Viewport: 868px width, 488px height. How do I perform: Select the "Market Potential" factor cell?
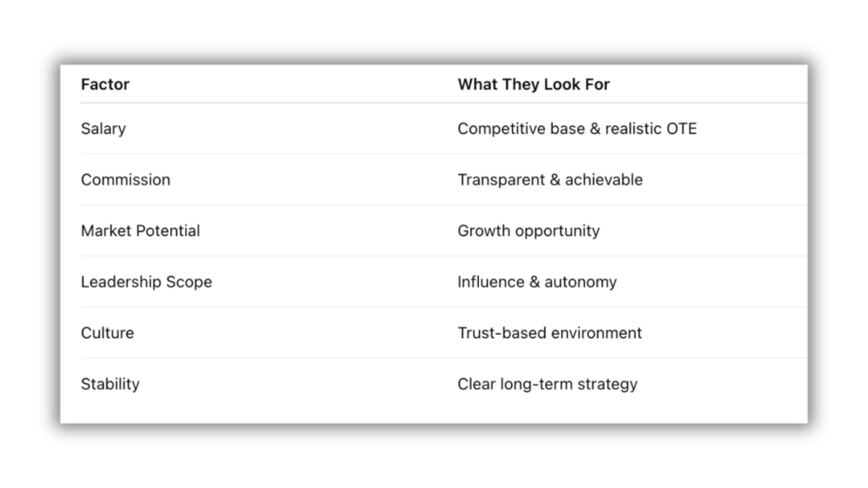coord(141,230)
